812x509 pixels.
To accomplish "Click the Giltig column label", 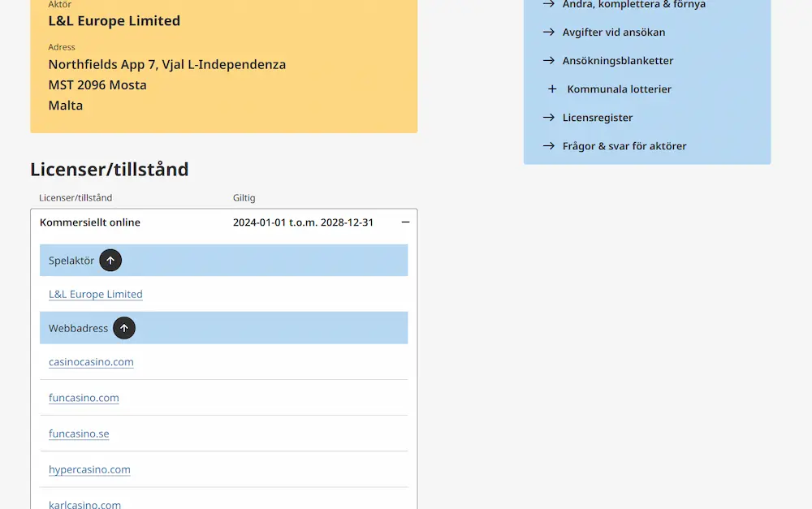I will (244, 198).
